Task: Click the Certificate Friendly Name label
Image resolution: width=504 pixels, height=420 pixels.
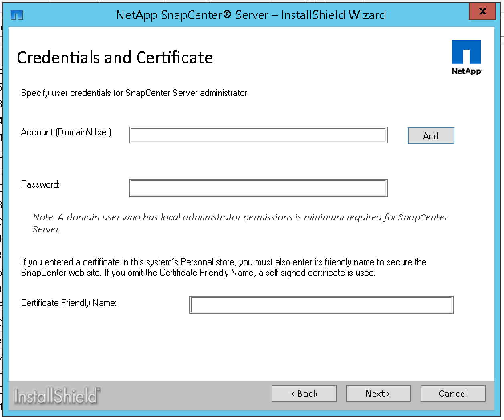Action: click(69, 303)
